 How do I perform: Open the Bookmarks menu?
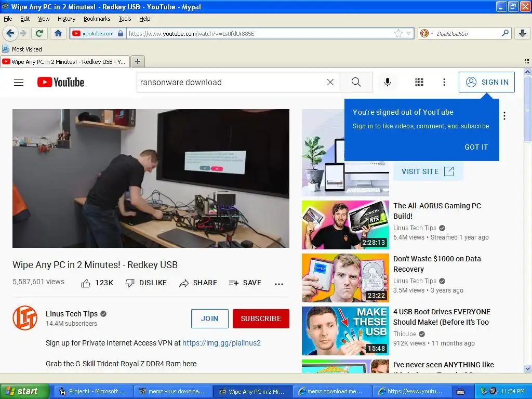(97, 19)
